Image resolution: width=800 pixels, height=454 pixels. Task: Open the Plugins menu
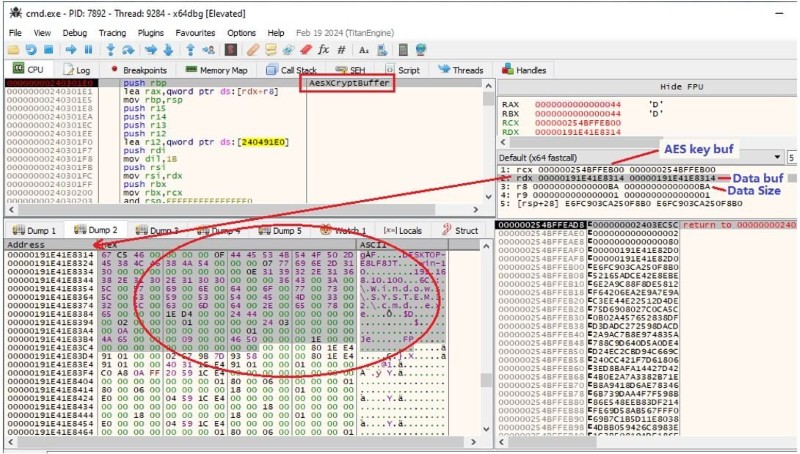(x=152, y=33)
